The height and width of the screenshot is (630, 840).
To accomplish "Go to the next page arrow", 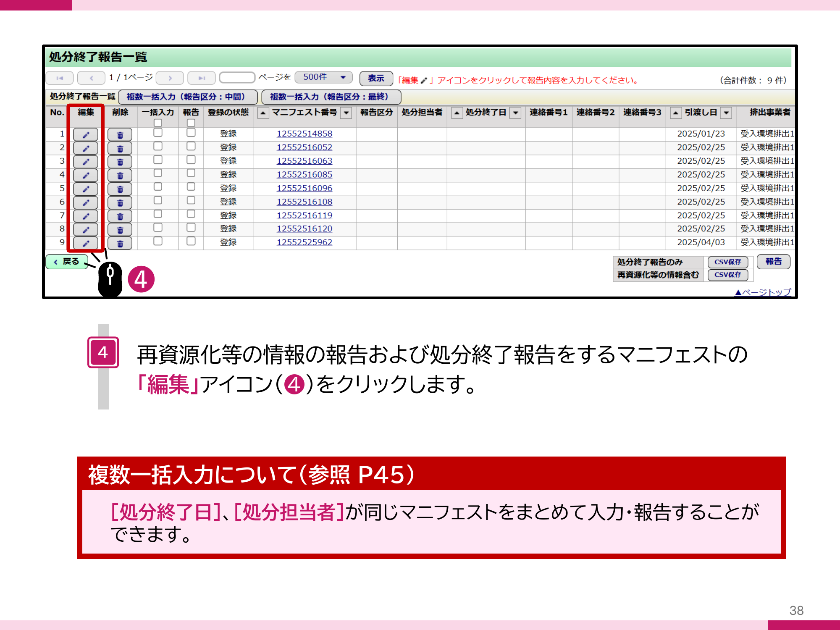I will pos(170,78).
